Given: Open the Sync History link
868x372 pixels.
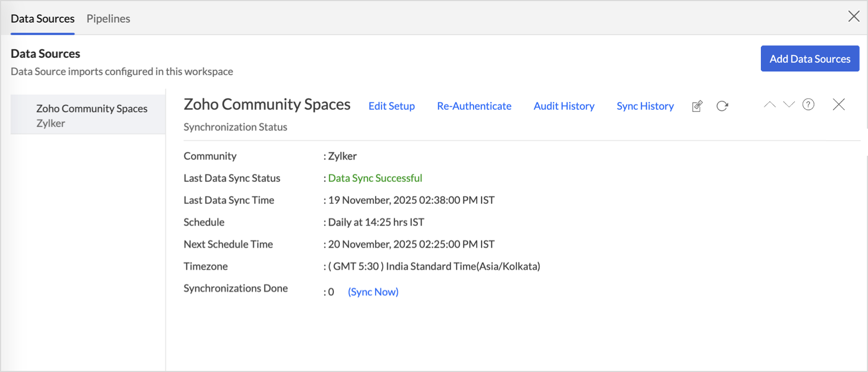Looking at the screenshot, I should [645, 106].
